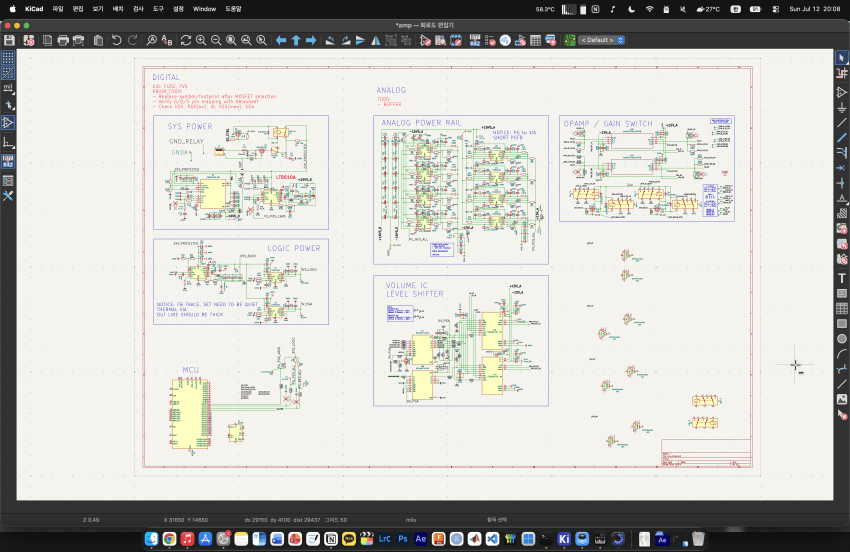
Task: Navigate forward with right blue arrow
Action: [x=311, y=40]
